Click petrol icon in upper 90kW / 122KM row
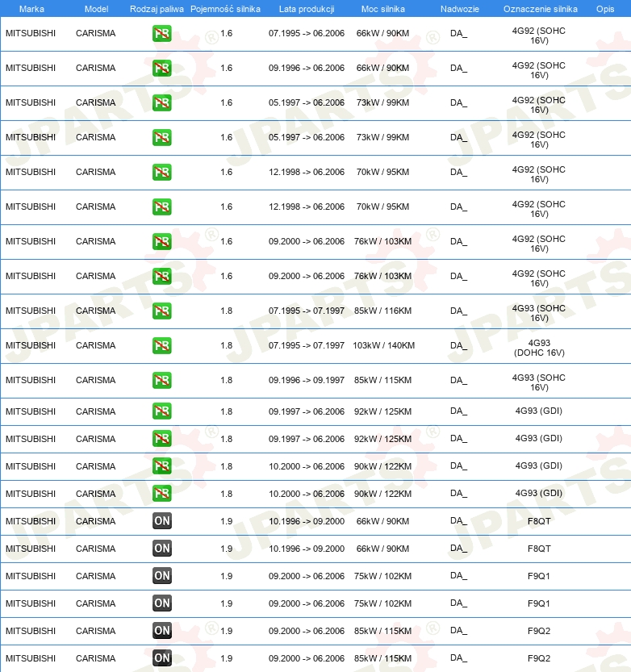The height and width of the screenshot is (672, 631). coord(162,465)
